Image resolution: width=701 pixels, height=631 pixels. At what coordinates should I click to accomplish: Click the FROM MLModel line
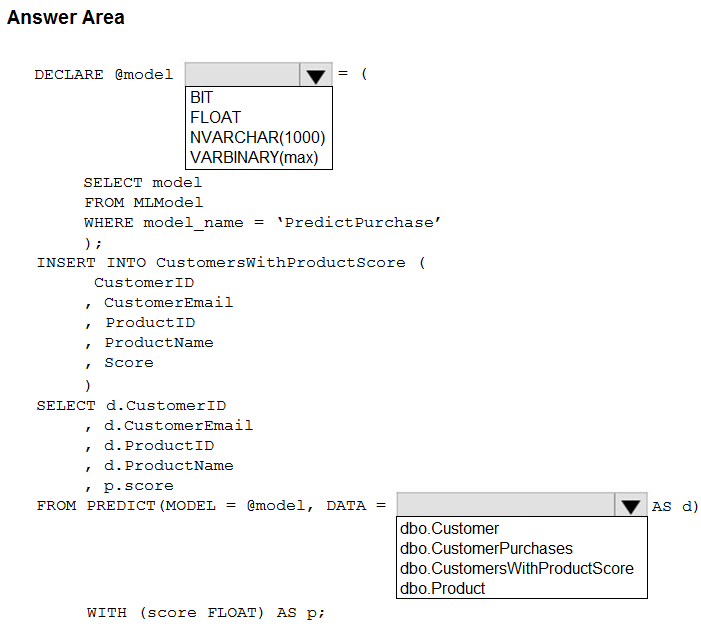pyautogui.click(x=129, y=202)
